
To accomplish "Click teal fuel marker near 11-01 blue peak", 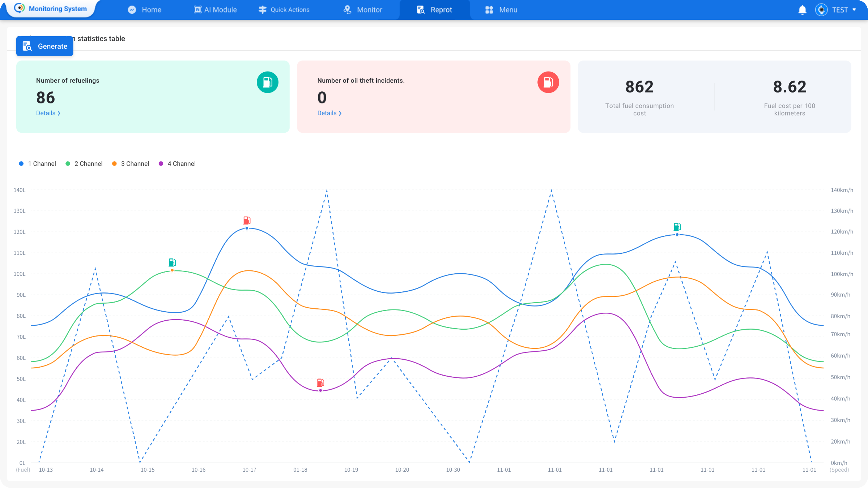I will (677, 227).
